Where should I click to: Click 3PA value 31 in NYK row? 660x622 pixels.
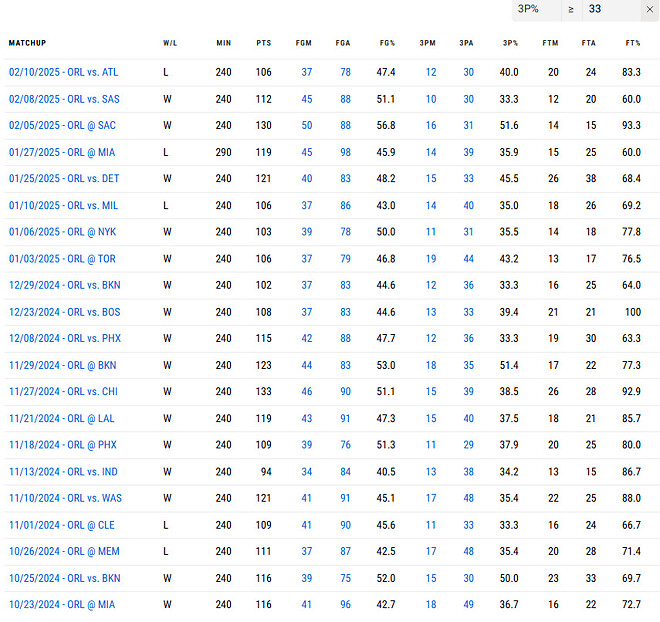pos(468,232)
